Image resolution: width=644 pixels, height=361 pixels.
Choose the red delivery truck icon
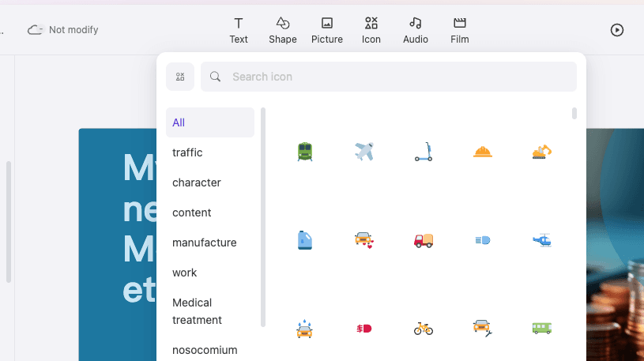pos(424,240)
